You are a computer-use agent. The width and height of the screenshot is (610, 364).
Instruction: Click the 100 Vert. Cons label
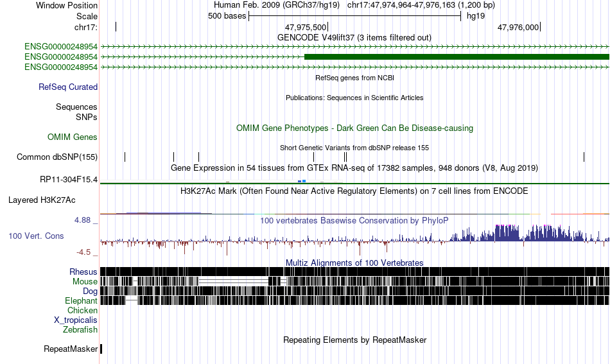coord(36,236)
